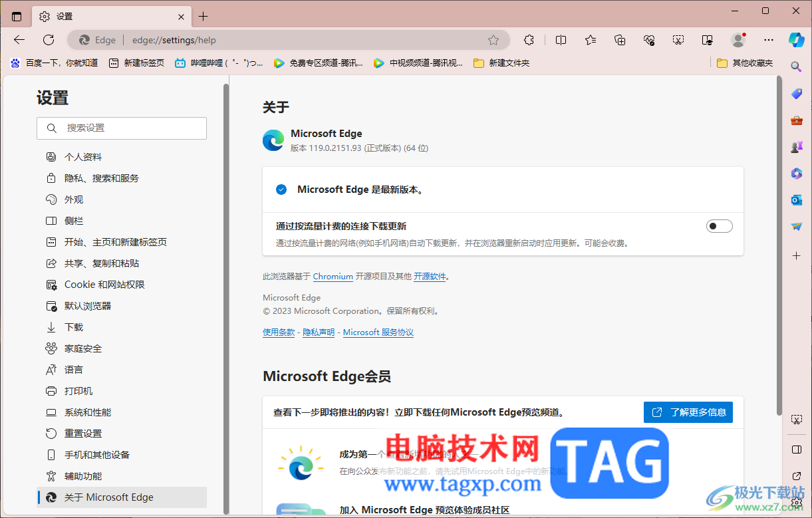The image size is (812, 518).
Task: Click the Chromium link
Action: 333,276
